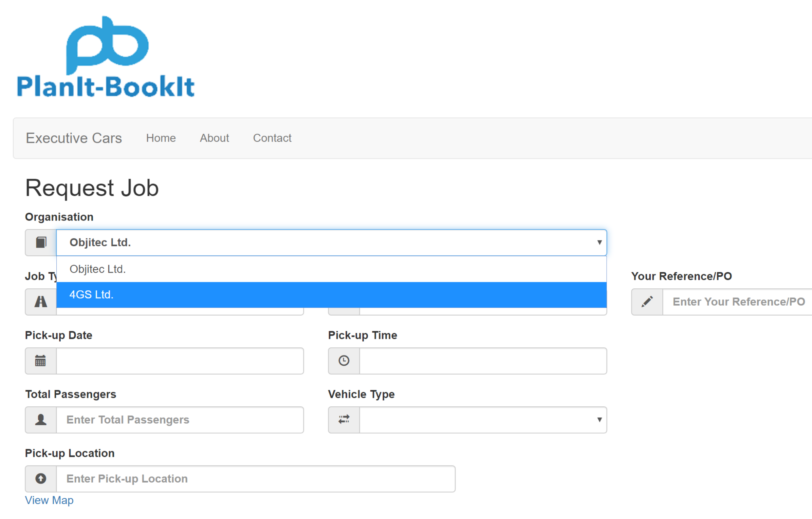
Task: Click the Pick-up Time label
Action: click(x=363, y=335)
